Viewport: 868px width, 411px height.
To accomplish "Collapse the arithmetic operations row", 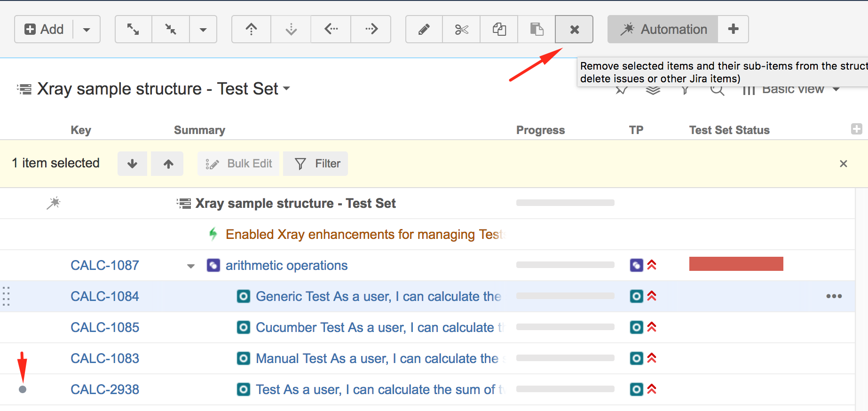I will click(190, 266).
